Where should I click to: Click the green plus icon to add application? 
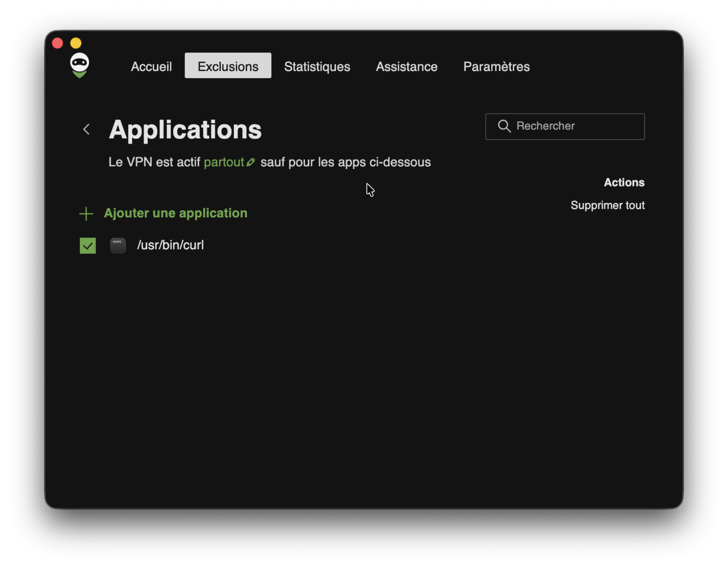pos(86,214)
